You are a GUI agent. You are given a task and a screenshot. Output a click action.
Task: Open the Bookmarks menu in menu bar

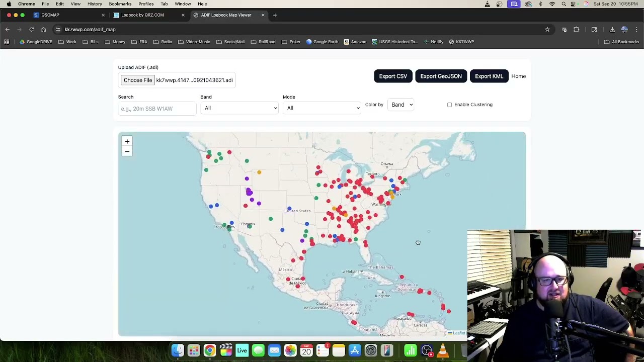click(x=120, y=4)
